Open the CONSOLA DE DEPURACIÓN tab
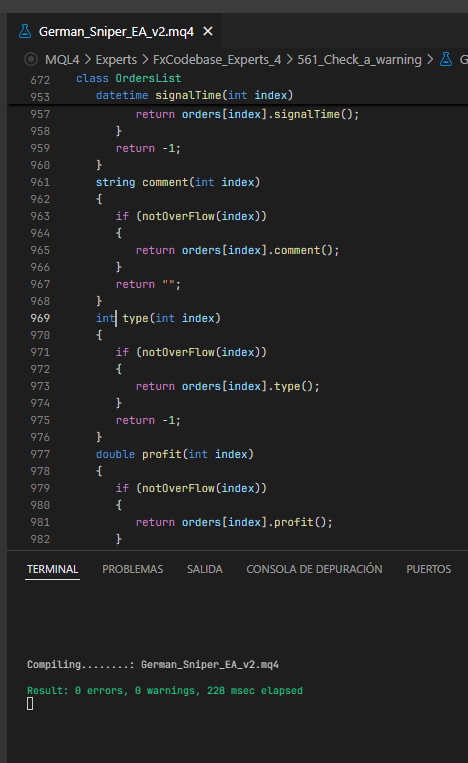Viewport: 468px width, 763px height. coord(314,569)
